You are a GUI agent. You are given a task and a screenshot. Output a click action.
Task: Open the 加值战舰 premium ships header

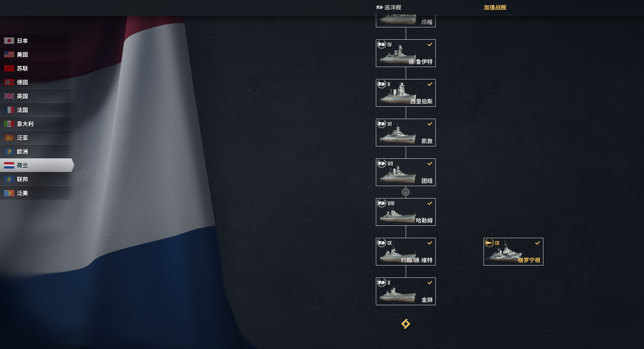(x=495, y=7)
